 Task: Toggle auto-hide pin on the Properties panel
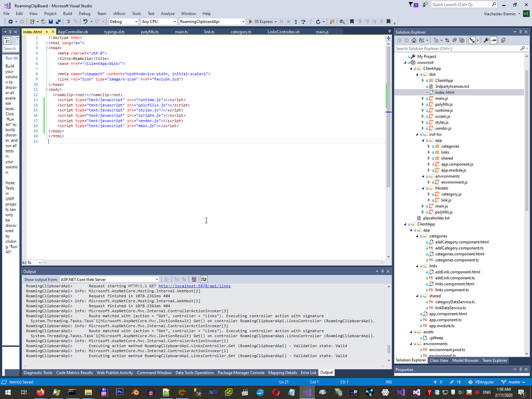520,369
